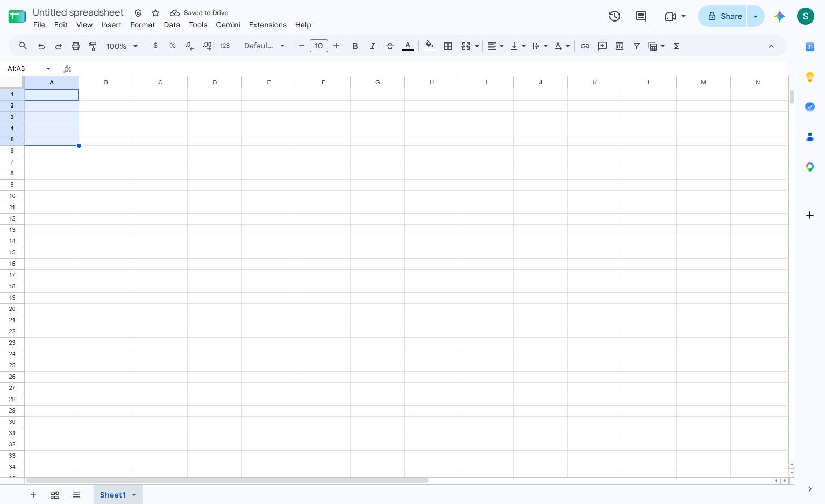The image size is (825, 504).
Task: Toggle italic formatting
Action: (x=372, y=46)
